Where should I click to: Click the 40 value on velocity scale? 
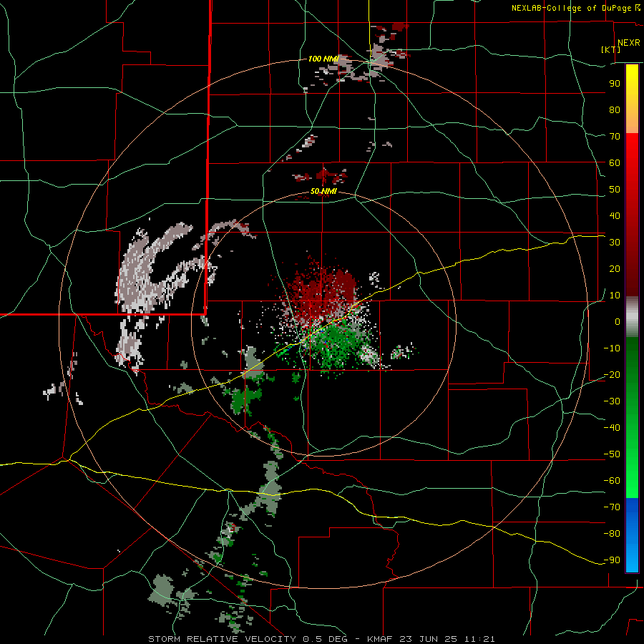pos(615,215)
